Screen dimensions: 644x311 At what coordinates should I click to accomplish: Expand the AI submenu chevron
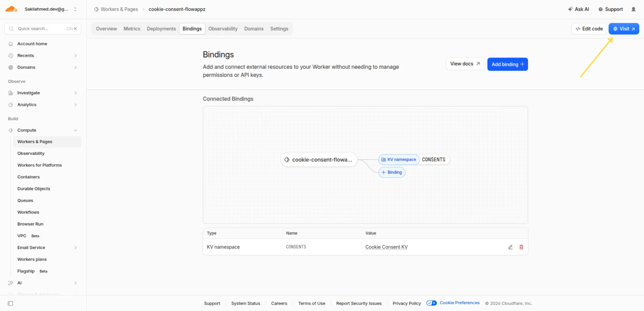pyautogui.click(x=75, y=283)
